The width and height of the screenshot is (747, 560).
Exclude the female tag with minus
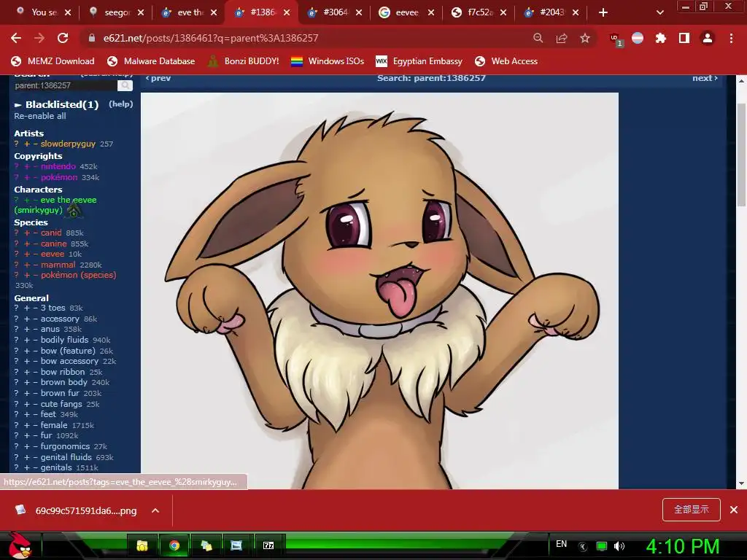coord(35,425)
